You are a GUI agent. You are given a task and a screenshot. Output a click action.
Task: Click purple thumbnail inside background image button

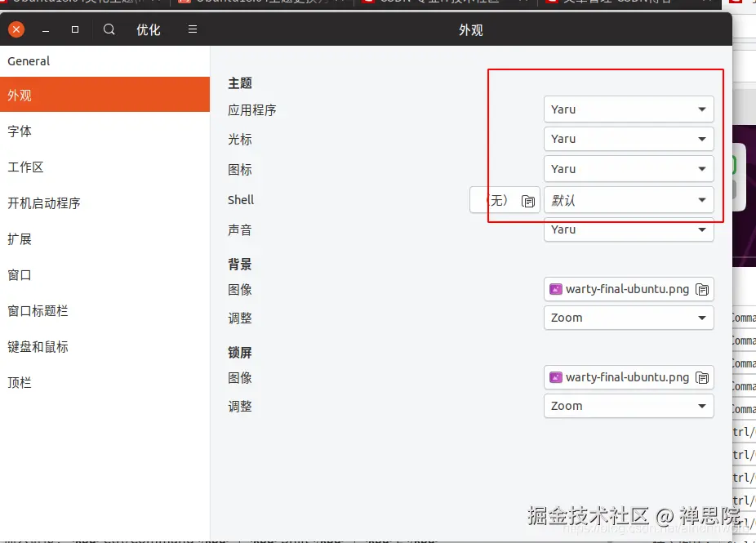(556, 289)
